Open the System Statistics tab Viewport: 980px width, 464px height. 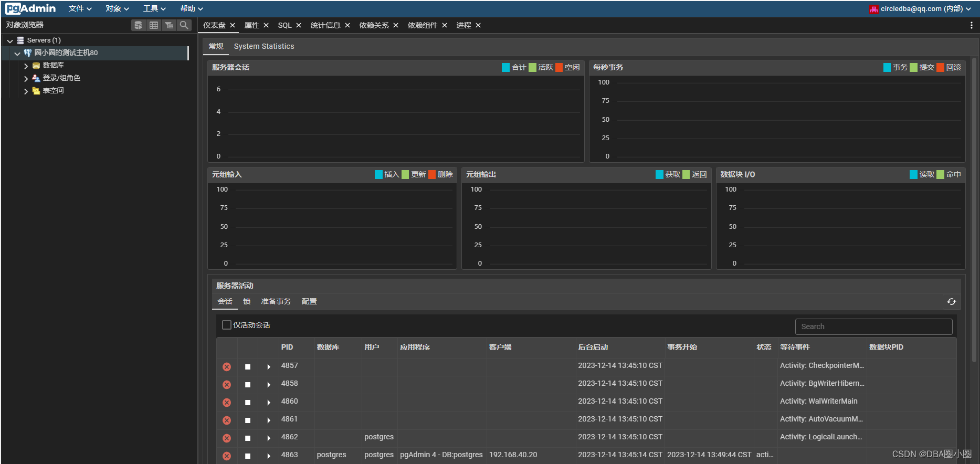pyautogui.click(x=264, y=46)
